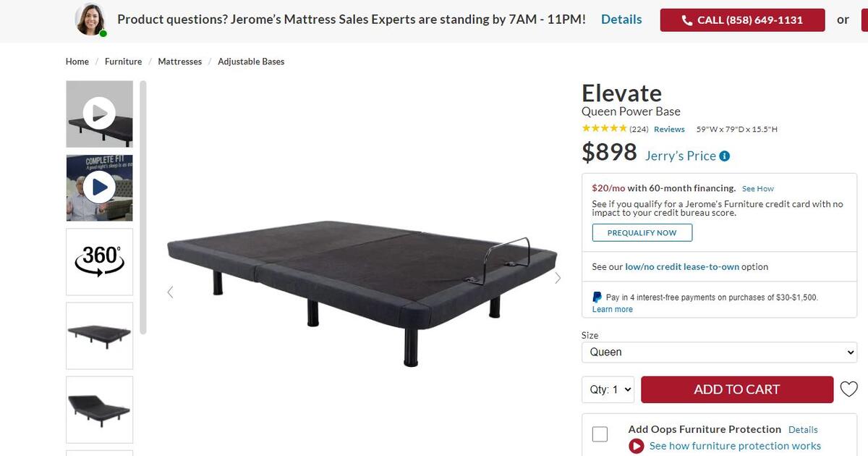Click the phone icon on the CALL button
This screenshot has height=456, width=868.
click(686, 20)
